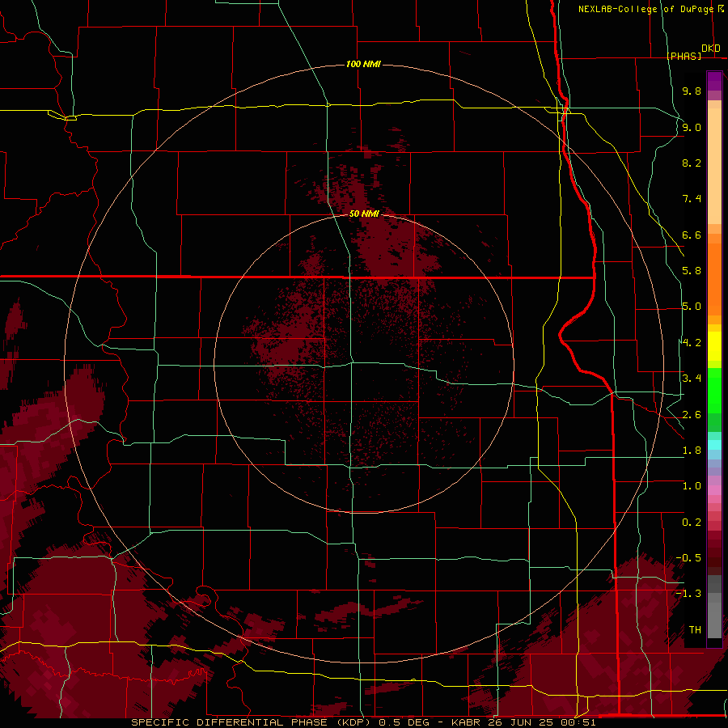Click the TH label on the scale
The height and width of the screenshot is (728, 728).
click(x=695, y=630)
